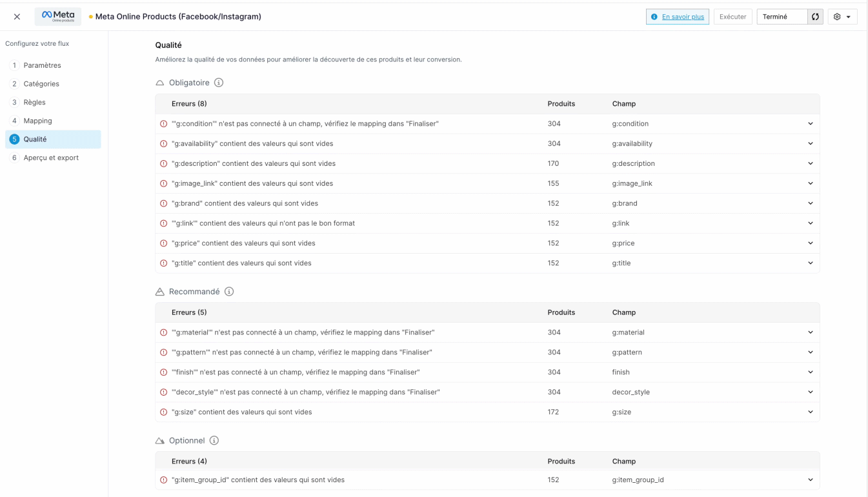This screenshot has height=497, width=868.
Task: Close the flow configuration with X icon
Action: point(17,17)
